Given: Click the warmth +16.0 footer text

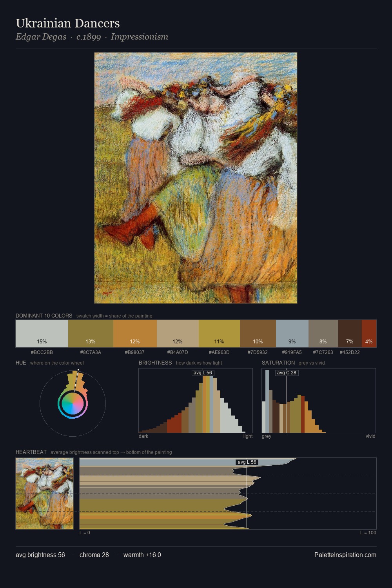Looking at the screenshot, I should click(142, 555).
